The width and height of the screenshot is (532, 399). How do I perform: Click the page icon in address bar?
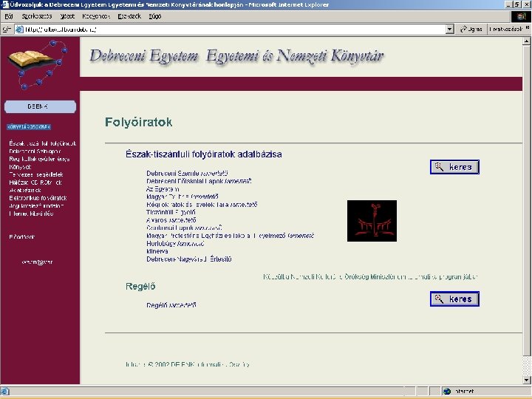click(x=20, y=30)
